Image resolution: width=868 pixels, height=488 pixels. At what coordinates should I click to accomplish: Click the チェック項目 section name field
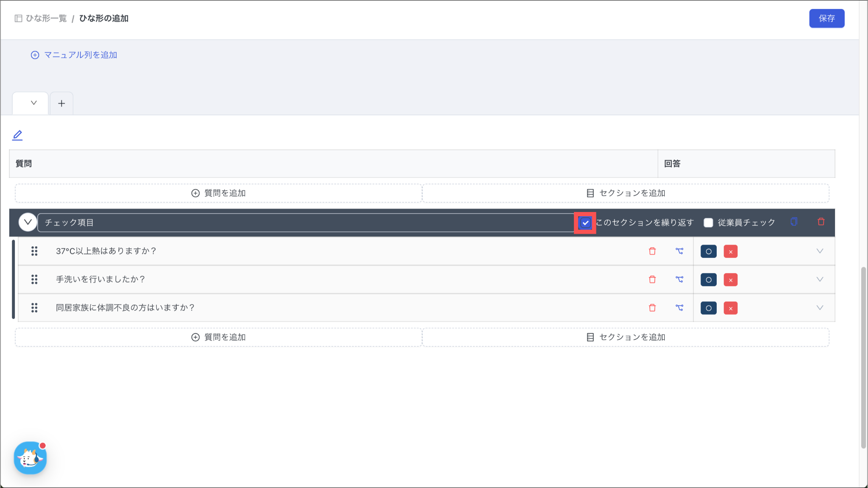(305, 223)
